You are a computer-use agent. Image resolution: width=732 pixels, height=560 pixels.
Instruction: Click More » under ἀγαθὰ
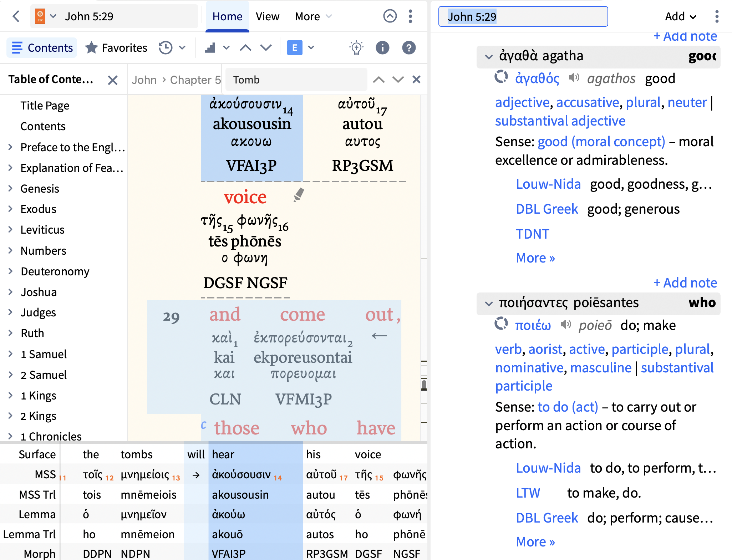[x=535, y=258]
